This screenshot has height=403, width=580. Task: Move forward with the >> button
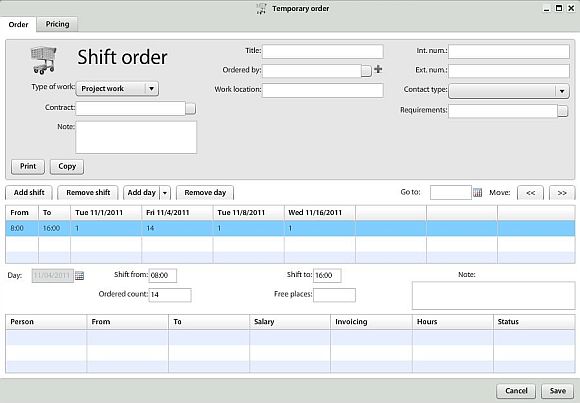tap(562, 193)
